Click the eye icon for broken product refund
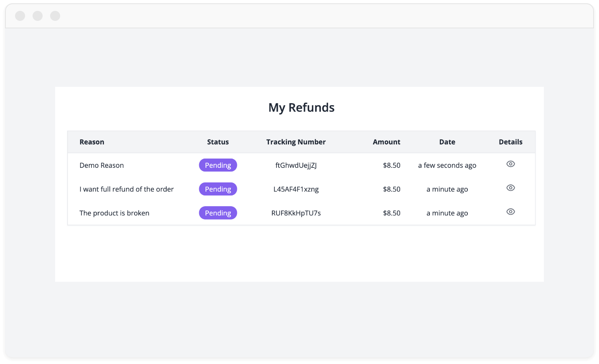The width and height of the screenshot is (599, 364). click(510, 212)
